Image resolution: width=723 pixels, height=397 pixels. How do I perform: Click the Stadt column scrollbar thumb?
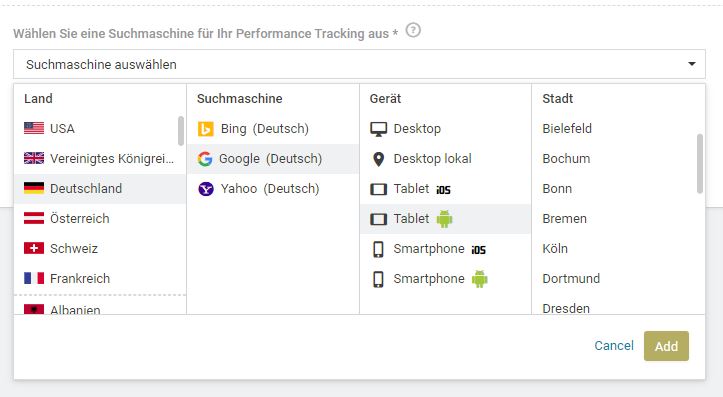(699, 164)
